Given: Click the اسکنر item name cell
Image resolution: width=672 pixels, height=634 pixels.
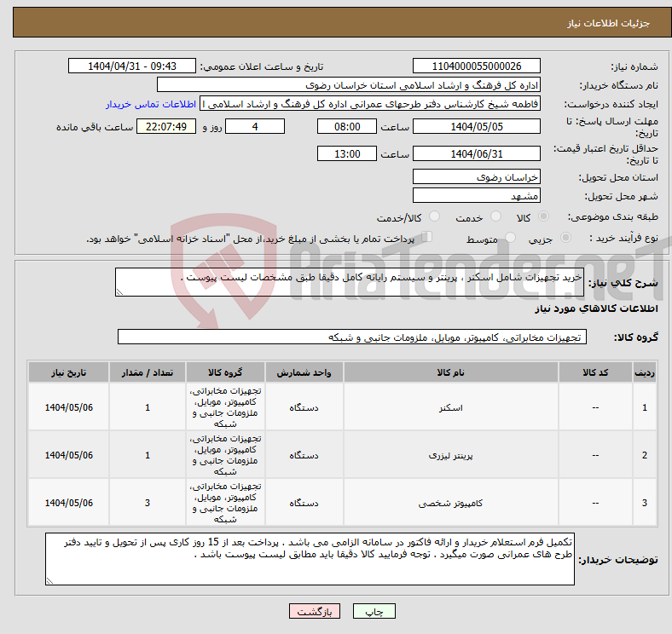Looking at the screenshot, I should 450,407.
